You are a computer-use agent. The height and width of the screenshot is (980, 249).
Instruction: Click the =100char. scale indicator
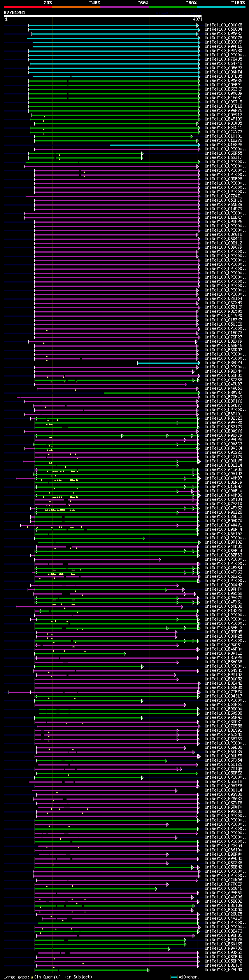tap(185, 977)
